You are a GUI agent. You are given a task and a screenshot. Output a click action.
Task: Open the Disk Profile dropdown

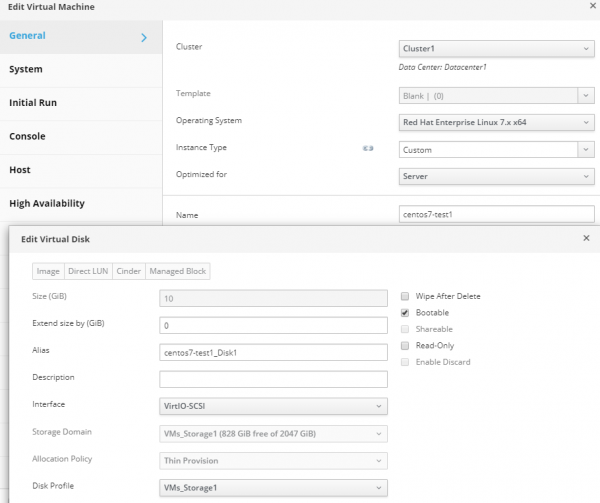coord(272,487)
